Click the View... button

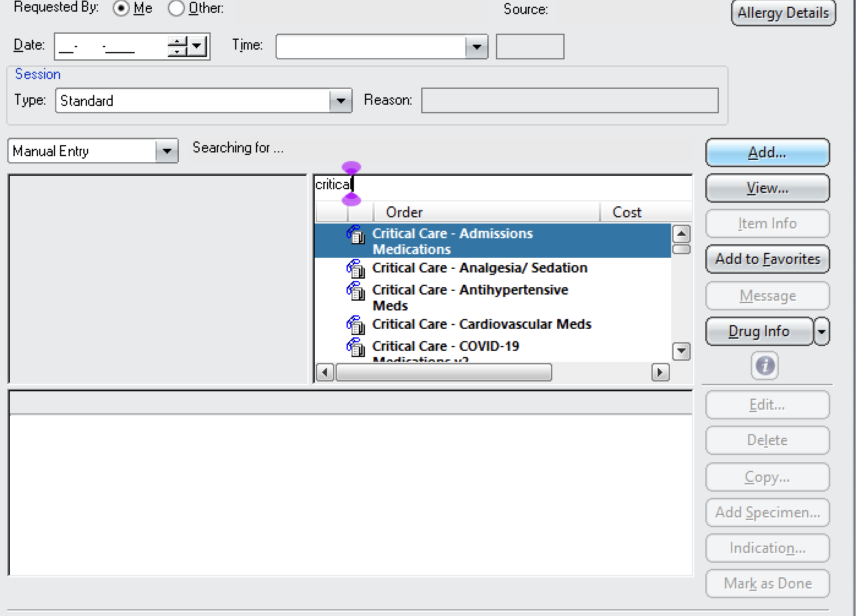768,188
